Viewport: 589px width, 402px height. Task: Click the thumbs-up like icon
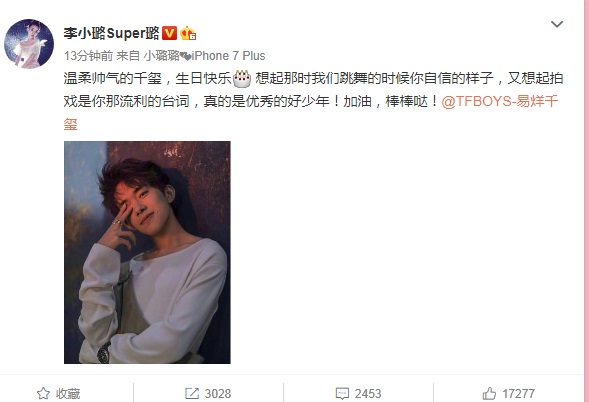489,393
